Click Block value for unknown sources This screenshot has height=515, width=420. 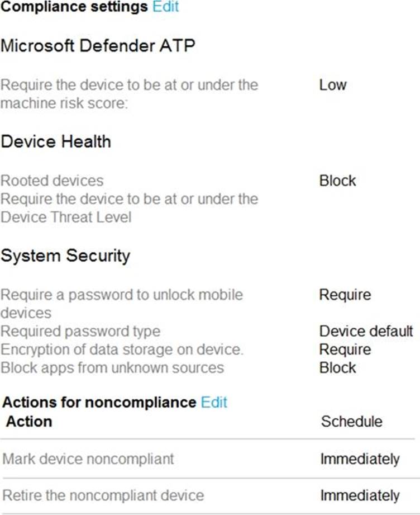pyautogui.click(x=337, y=368)
